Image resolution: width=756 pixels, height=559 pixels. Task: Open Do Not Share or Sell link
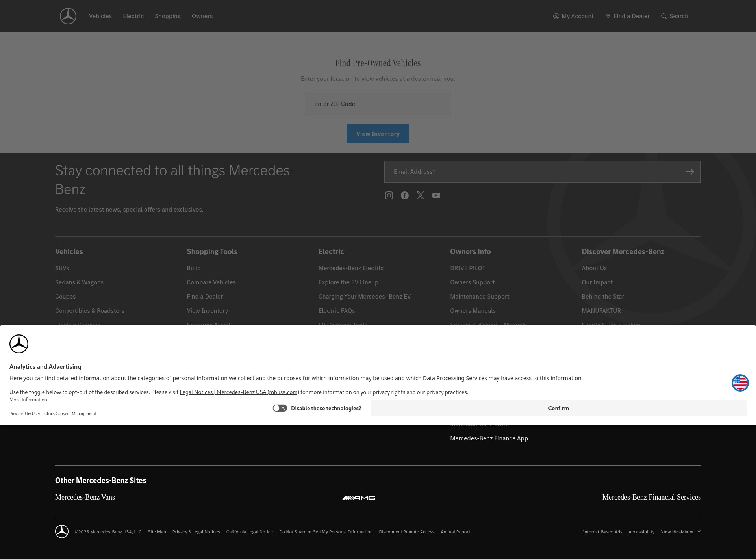pyautogui.click(x=326, y=532)
